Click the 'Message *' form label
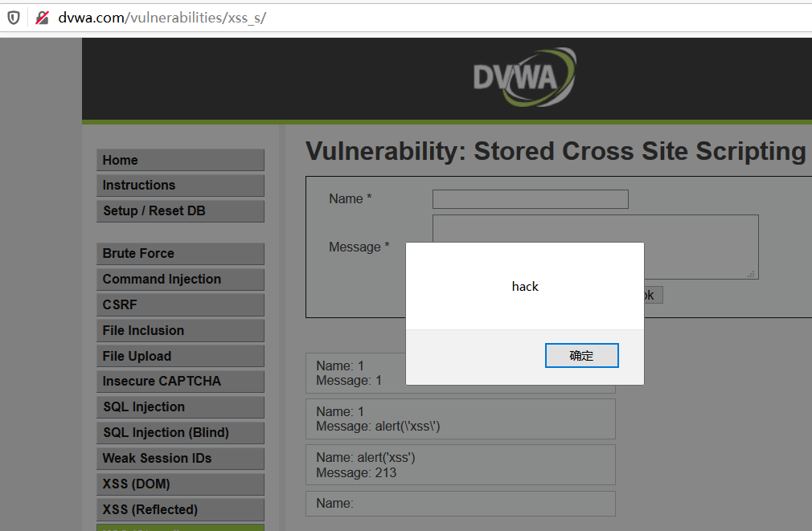 pyautogui.click(x=359, y=247)
